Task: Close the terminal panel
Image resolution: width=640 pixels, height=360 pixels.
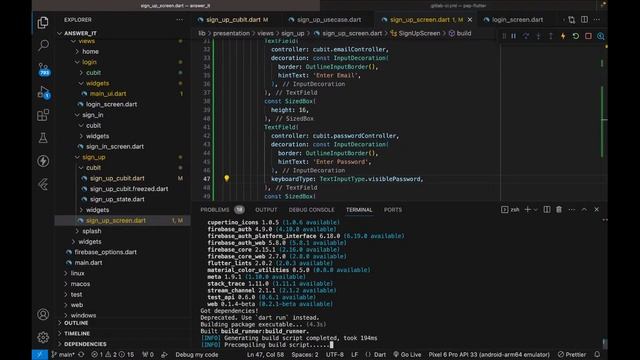Action: pyautogui.click(x=596, y=209)
